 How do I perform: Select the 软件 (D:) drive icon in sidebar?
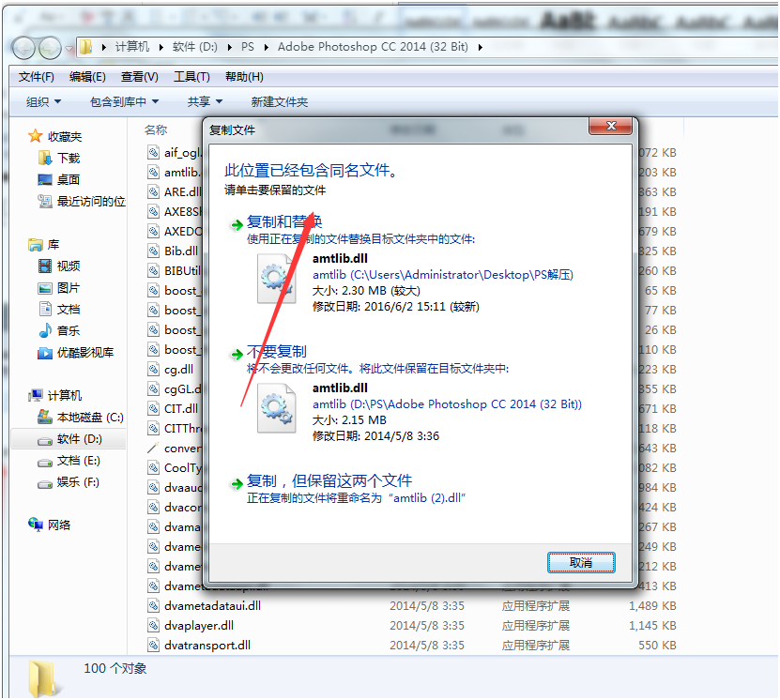click(45, 439)
